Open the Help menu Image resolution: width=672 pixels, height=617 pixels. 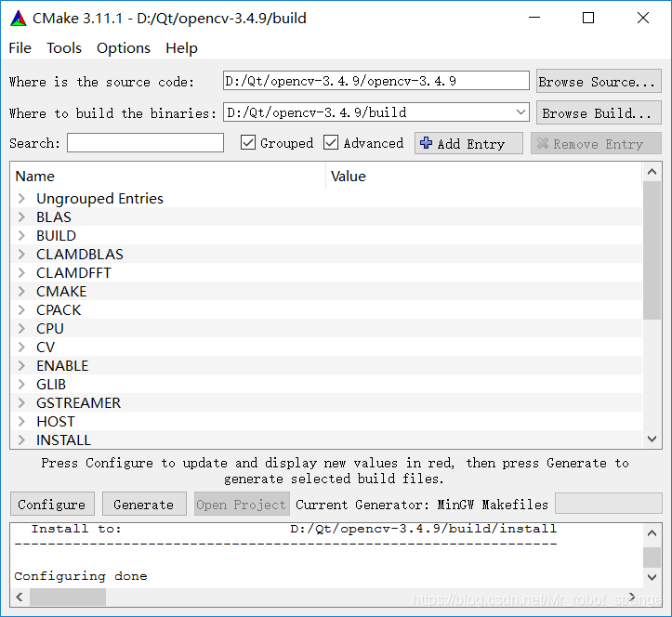coord(182,48)
